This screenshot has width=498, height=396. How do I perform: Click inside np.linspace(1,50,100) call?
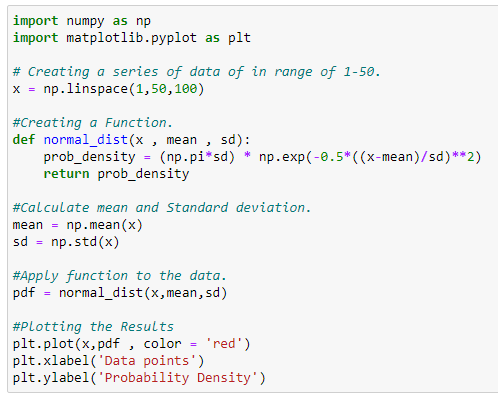[124, 89]
